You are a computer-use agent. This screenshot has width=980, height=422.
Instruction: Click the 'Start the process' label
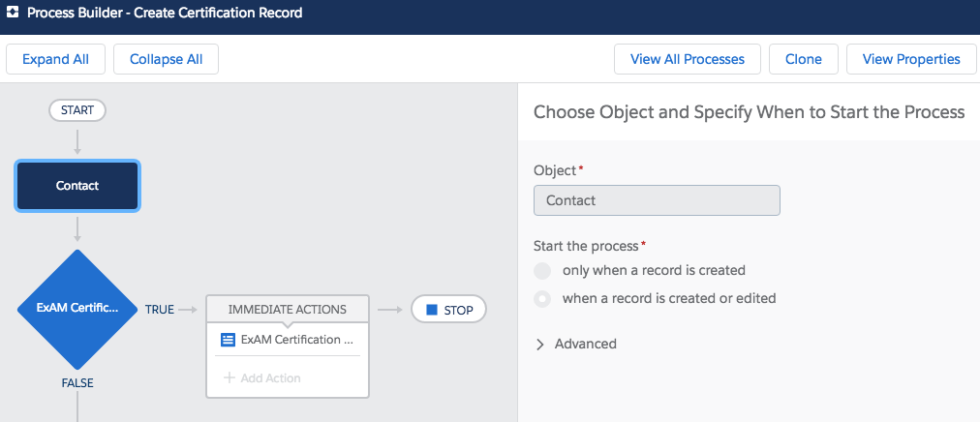click(584, 246)
